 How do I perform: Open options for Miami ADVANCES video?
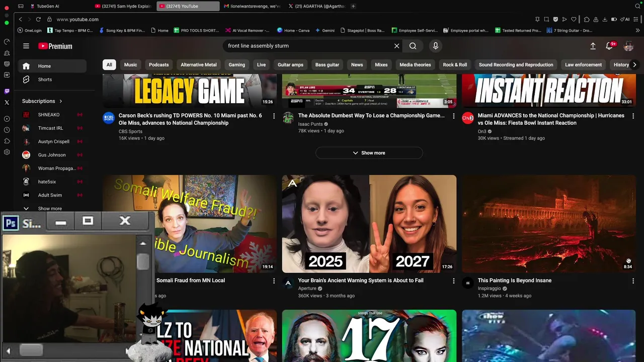tap(633, 116)
